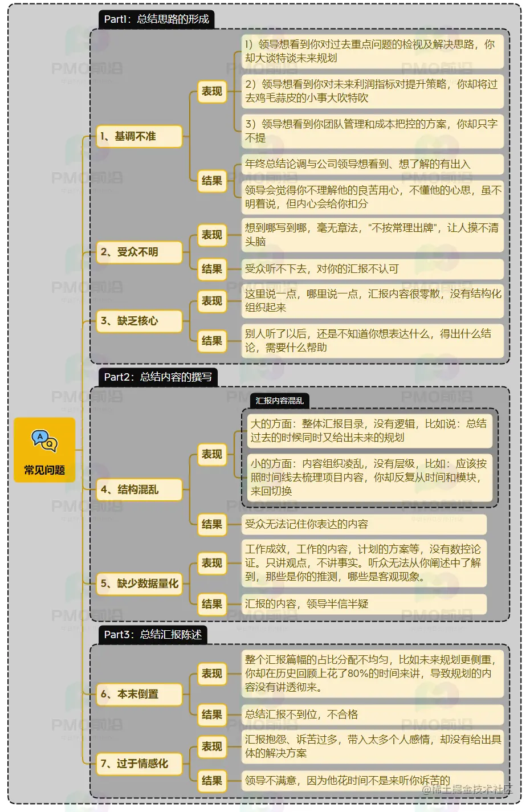Select the note 整个汇报篇幅的占比分配不均匀

point(373,674)
